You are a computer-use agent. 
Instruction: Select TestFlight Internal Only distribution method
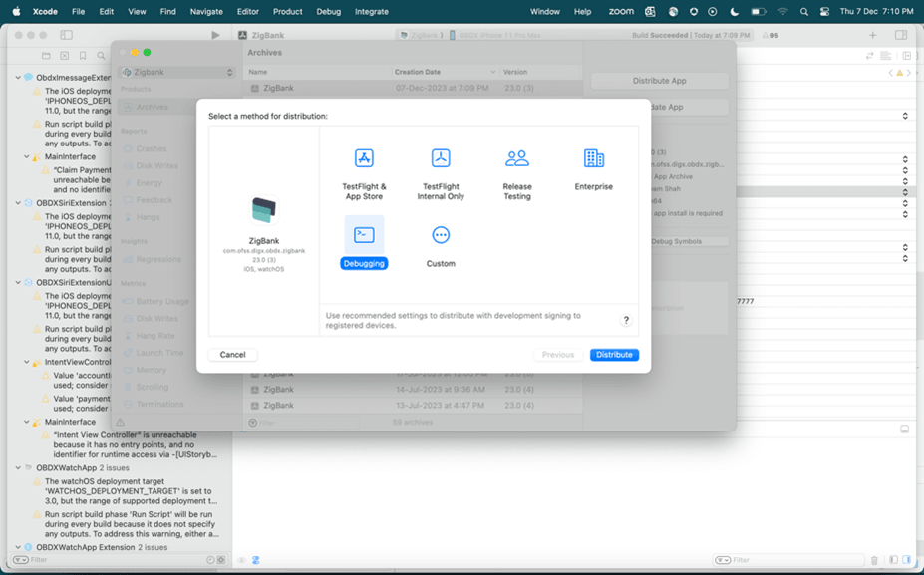[441, 174]
